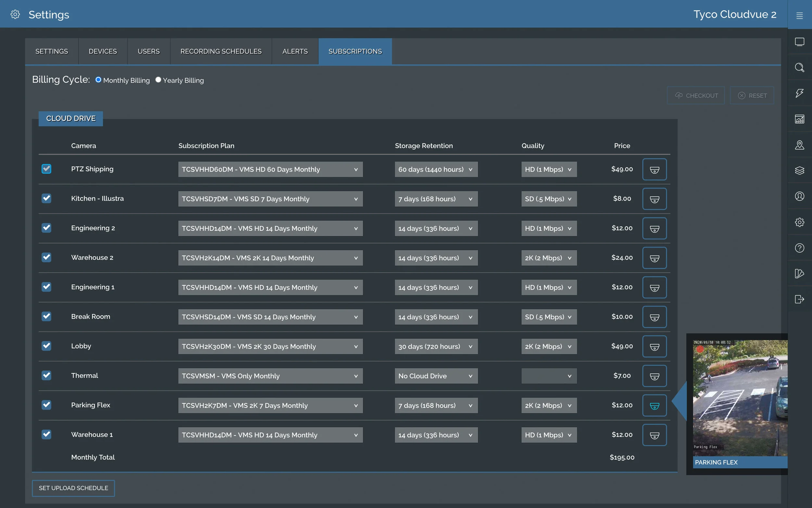Image resolution: width=812 pixels, height=508 pixels.
Task: Open the user account icon
Action: tap(800, 196)
